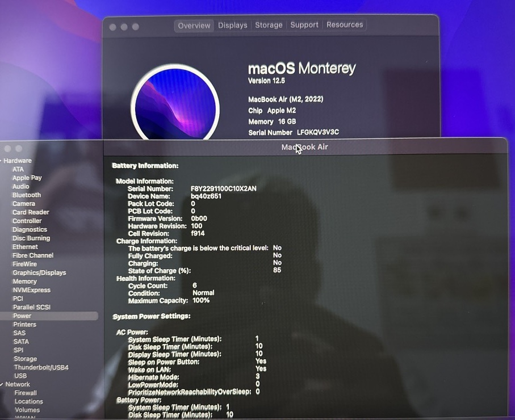
Task: Click the macOS Monterey logo image
Action: pyautogui.click(x=175, y=103)
